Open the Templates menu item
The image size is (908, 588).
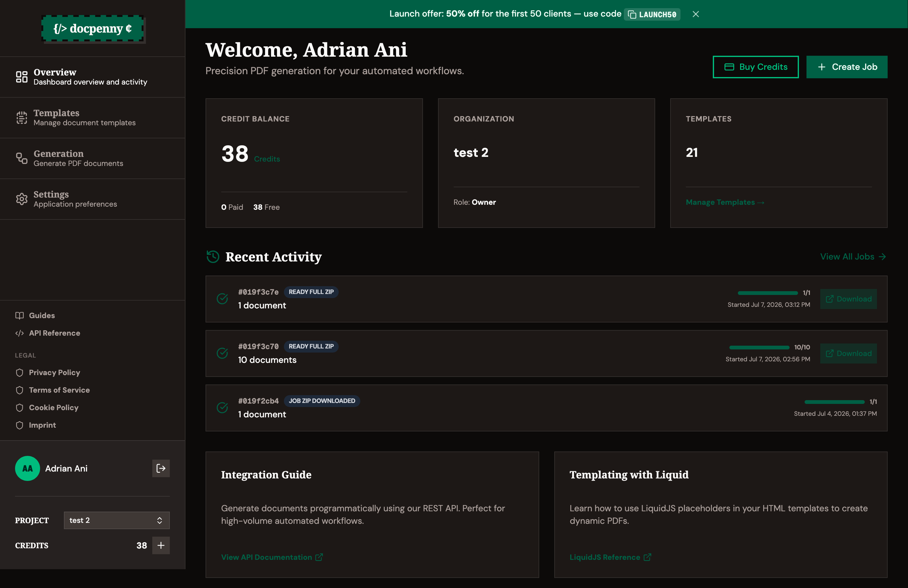(x=93, y=117)
